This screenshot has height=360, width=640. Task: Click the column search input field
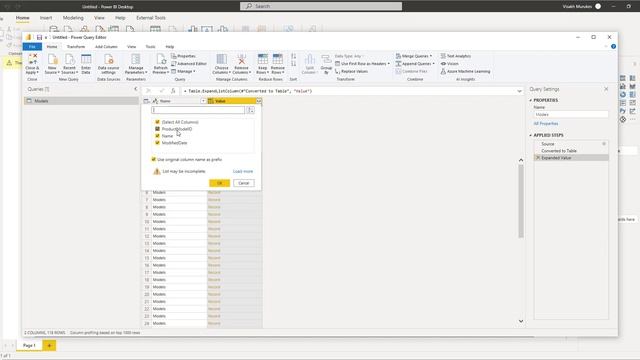198,110
